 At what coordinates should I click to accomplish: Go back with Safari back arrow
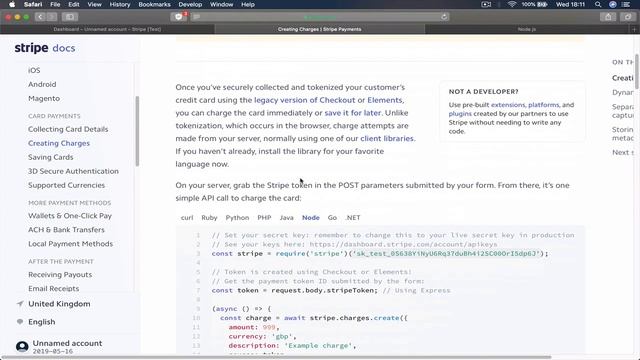[40, 17]
